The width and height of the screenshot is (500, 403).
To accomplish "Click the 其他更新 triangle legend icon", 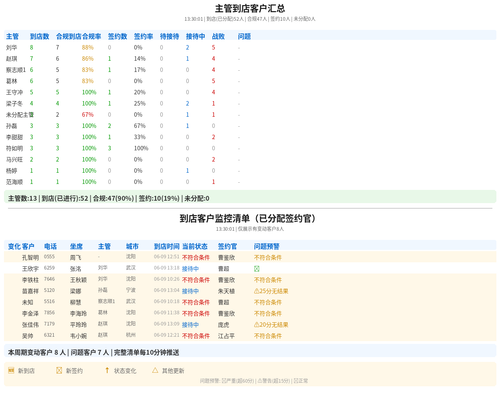I will tap(155, 370).
